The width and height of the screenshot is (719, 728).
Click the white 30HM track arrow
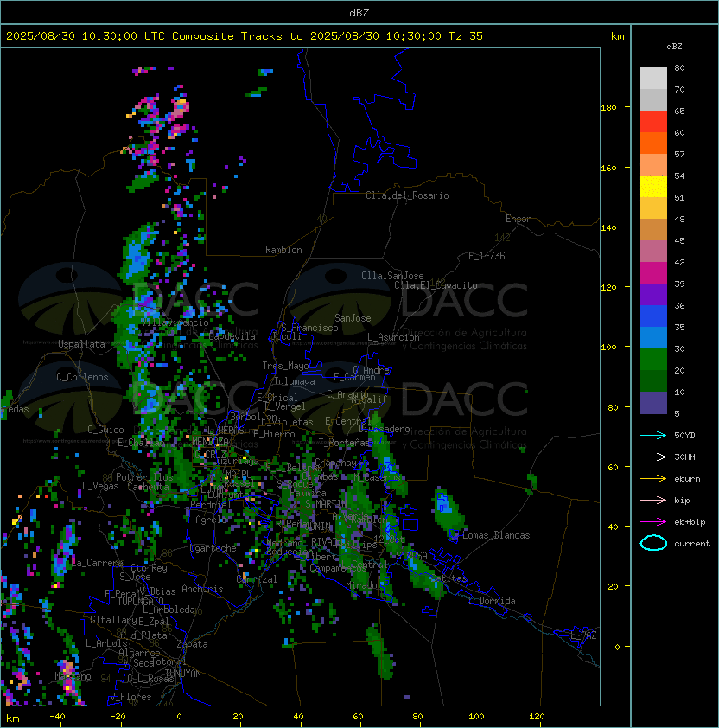pos(653,457)
